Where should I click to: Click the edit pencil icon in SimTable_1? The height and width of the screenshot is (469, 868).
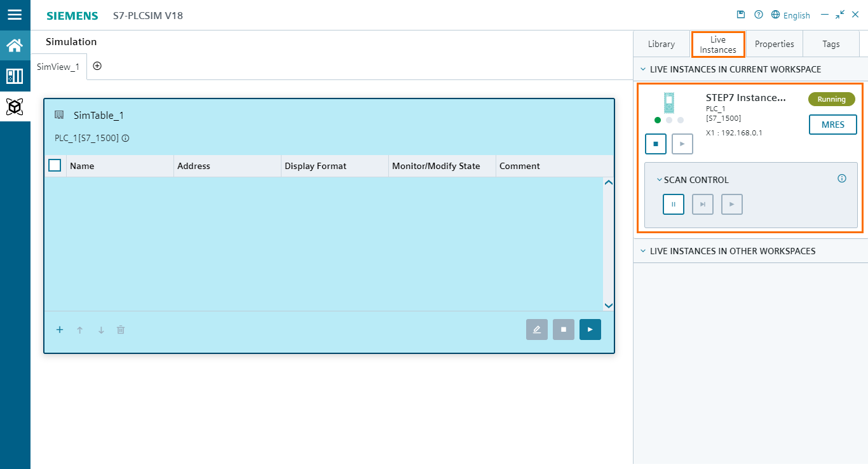537,329
